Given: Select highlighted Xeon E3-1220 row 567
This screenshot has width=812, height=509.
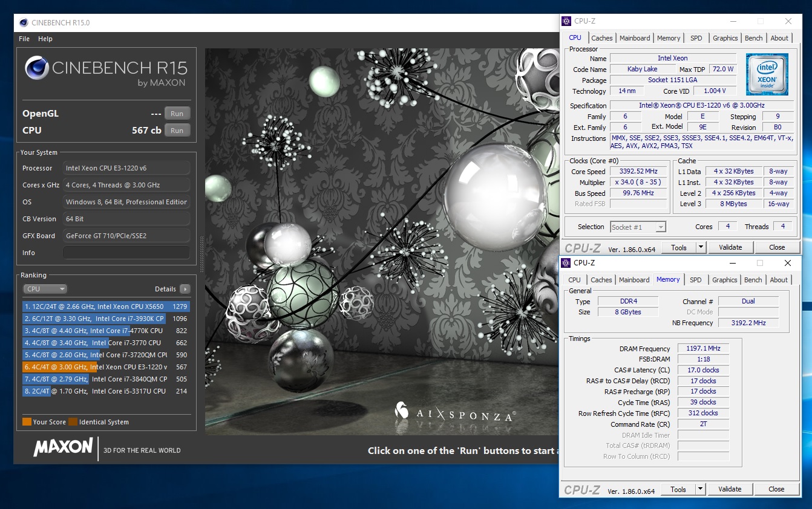Looking at the screenshot, I should coord(106,367).
